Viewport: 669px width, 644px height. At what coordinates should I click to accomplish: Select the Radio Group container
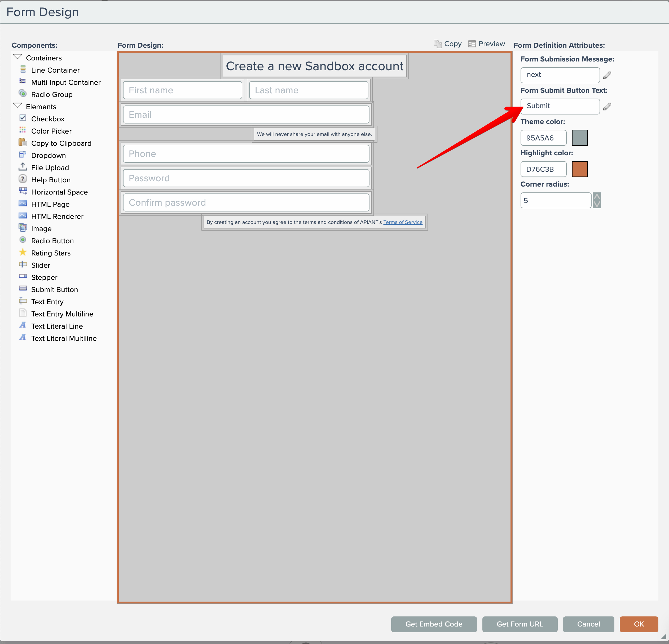[51, 95]
